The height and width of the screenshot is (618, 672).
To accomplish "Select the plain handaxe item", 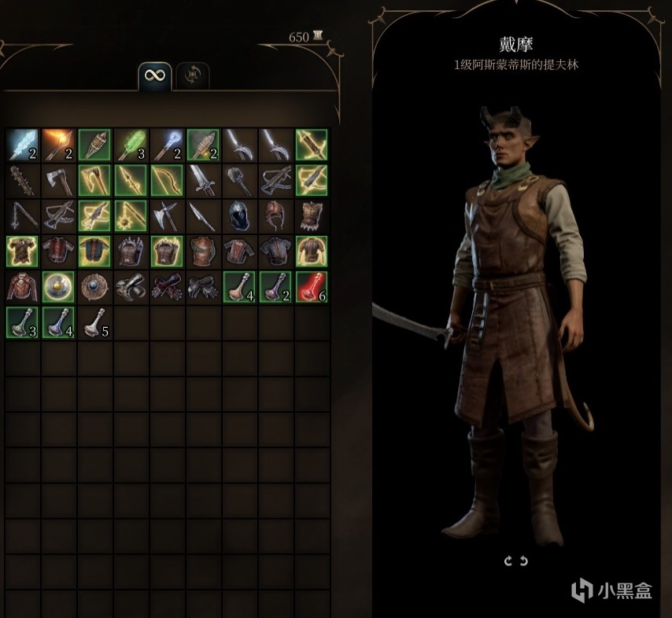I will (58, 180).
